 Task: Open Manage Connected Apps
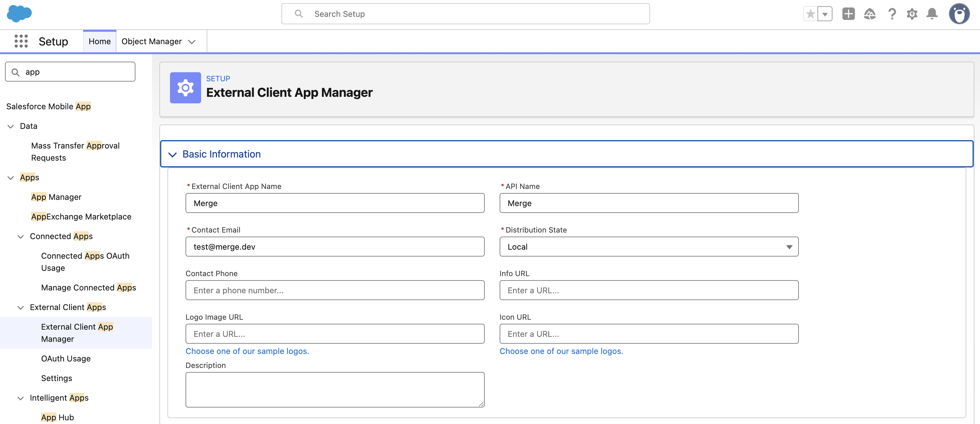point(89,287)
